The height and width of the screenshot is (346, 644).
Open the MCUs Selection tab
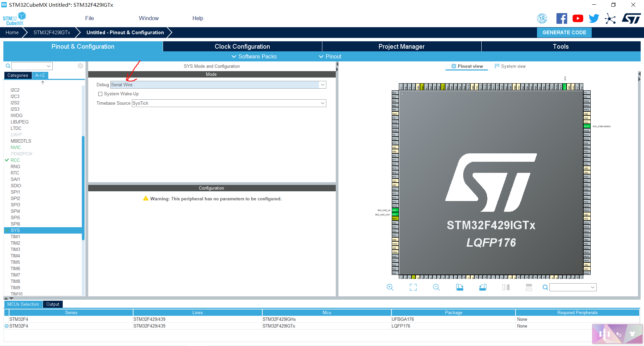coord(23,304)
